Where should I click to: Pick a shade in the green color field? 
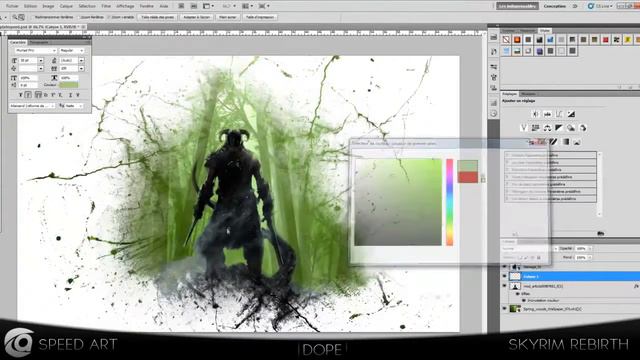coord(398,202)
